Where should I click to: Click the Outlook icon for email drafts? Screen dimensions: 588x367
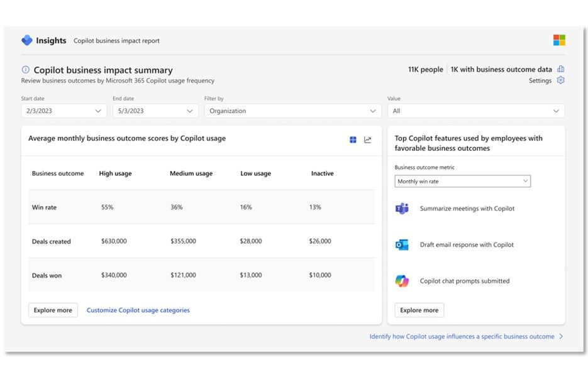point(402,244)
